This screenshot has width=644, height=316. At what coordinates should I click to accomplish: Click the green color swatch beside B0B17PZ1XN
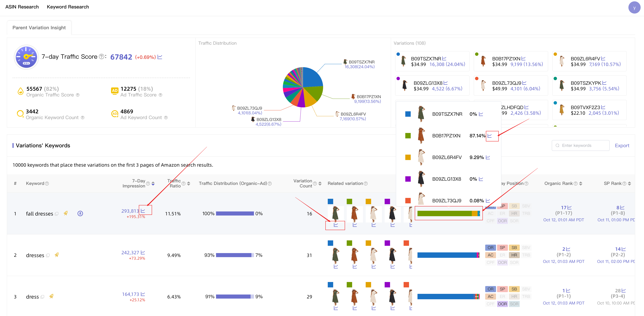(x=408, y=136)
